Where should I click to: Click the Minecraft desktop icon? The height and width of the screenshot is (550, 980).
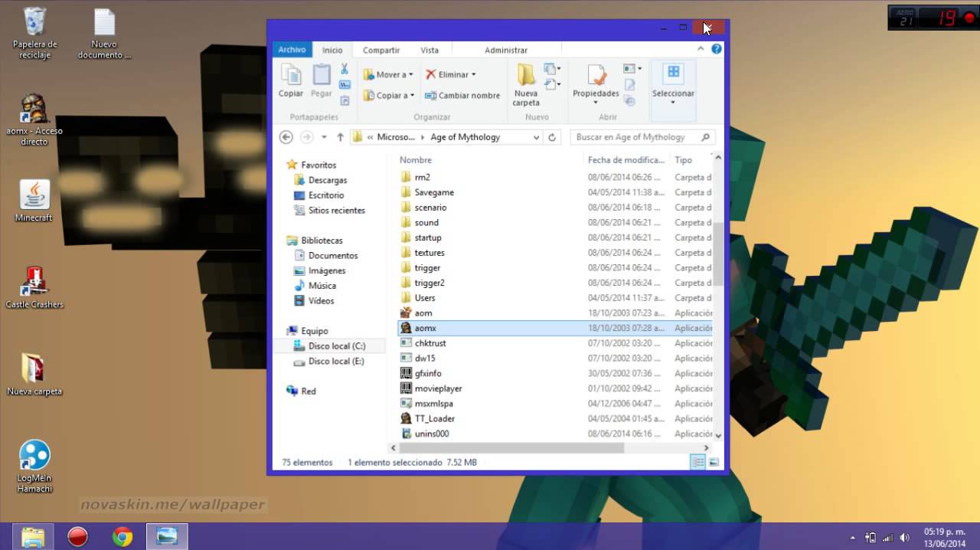point(34,201)
